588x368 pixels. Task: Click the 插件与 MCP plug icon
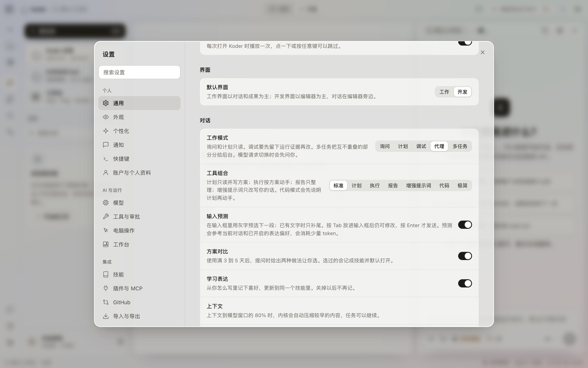pyautogui.click(x=106, y=288)
